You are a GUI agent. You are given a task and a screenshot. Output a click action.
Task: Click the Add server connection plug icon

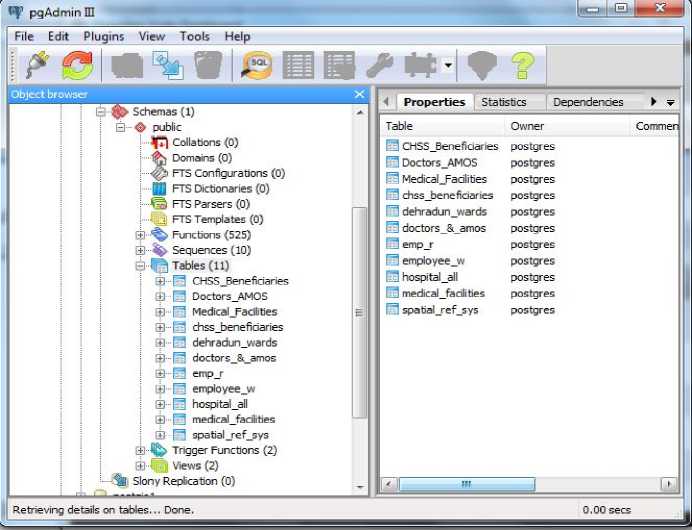[38, 65]
